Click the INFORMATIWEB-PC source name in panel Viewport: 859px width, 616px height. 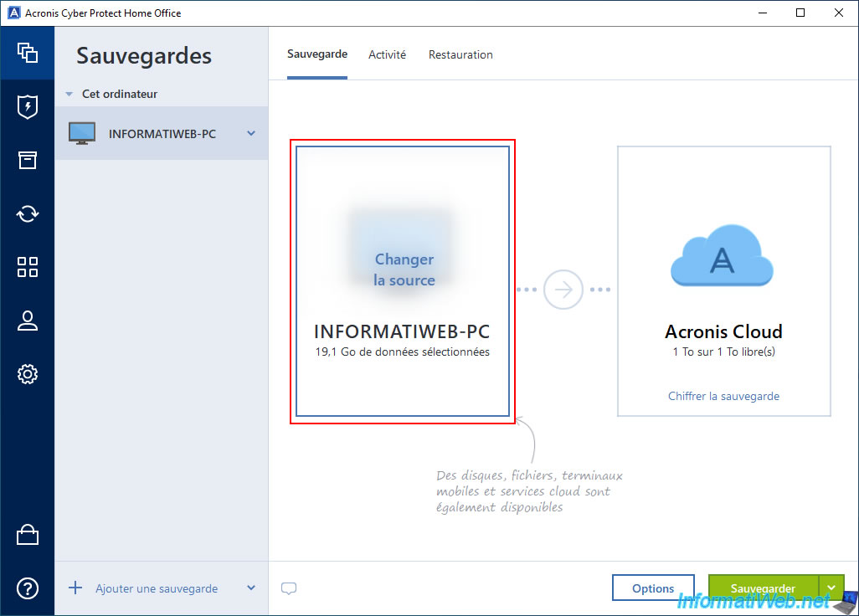[402, 331]
